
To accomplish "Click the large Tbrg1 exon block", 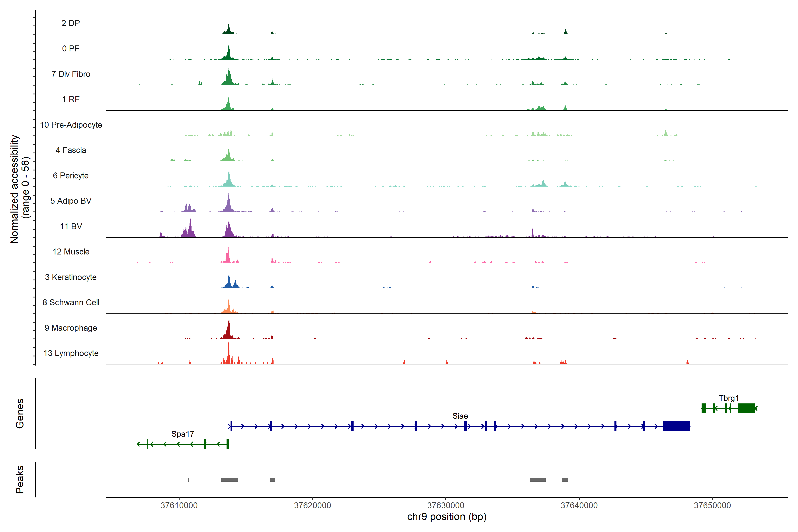I will [746, 408].
